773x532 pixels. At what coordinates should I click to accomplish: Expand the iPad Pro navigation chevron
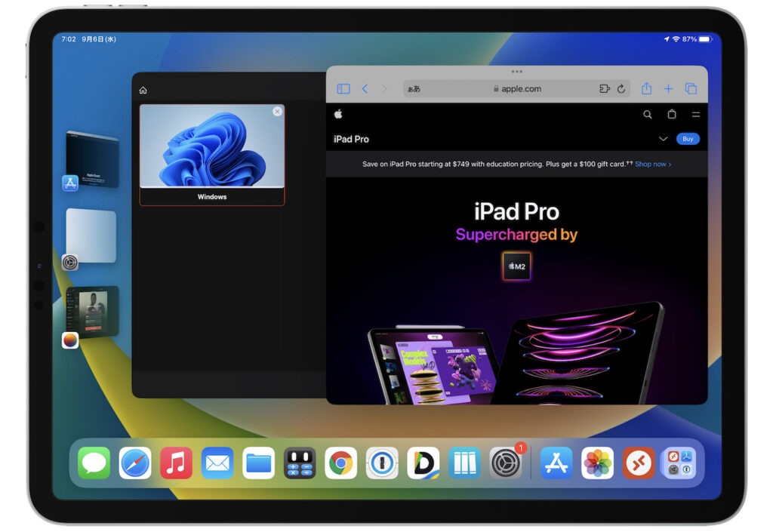[663, 139]
